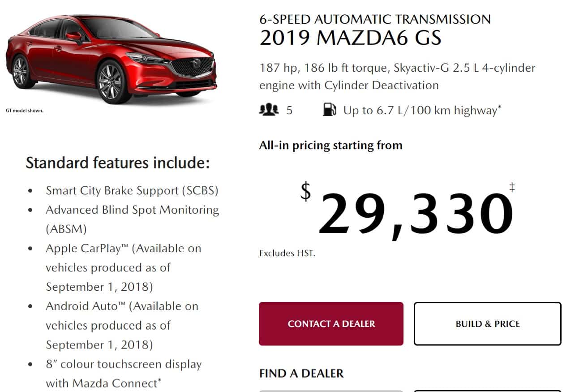Click Advanced Blind Spot Monitoring feature text
575x392 pixels.
tap(132, 219)
